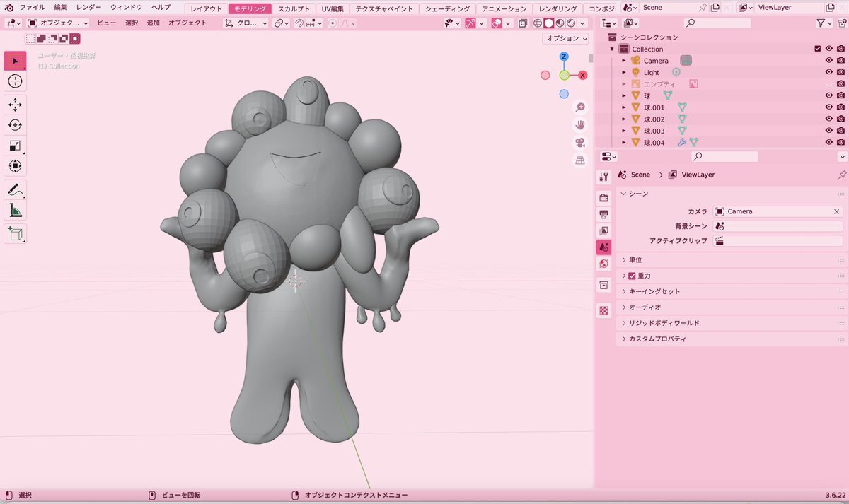Hide 球.001 using its eye icon
The width and height of the screenshot is (849, 504).
829,107
